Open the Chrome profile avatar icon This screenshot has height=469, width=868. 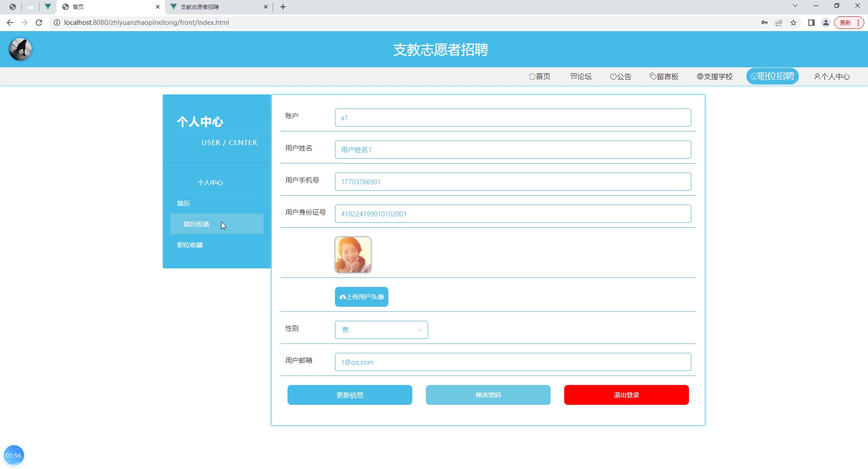[826, 23]
